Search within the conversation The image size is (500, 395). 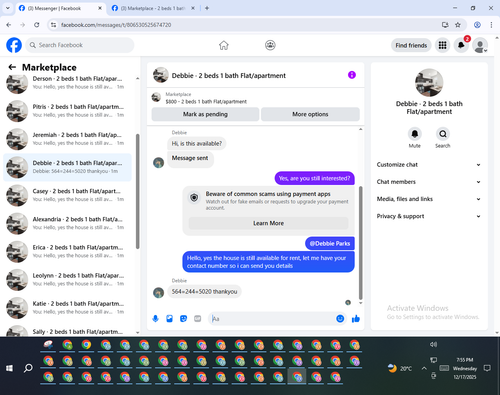[443, 134]
